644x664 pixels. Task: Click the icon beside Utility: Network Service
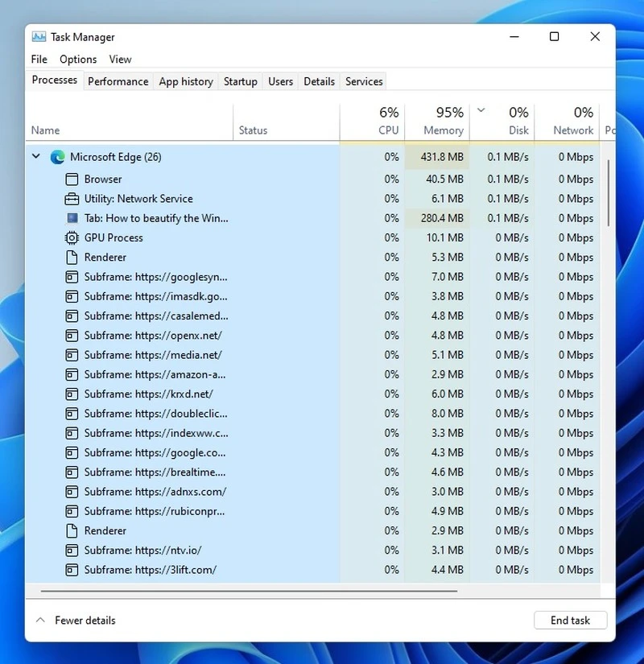point(72,198)
